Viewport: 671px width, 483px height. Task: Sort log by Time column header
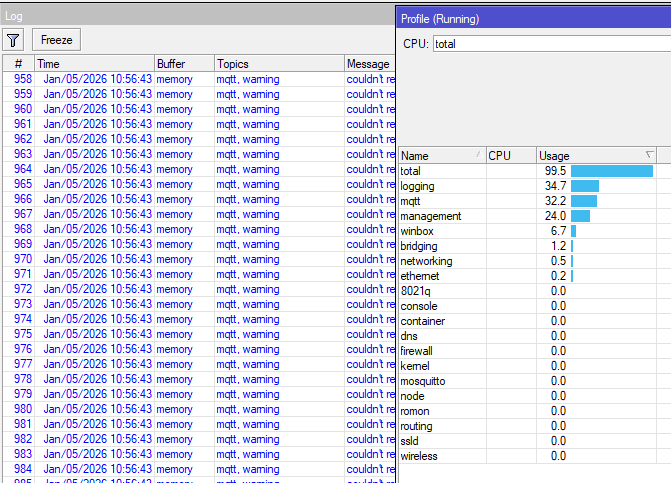pos(94,64)
